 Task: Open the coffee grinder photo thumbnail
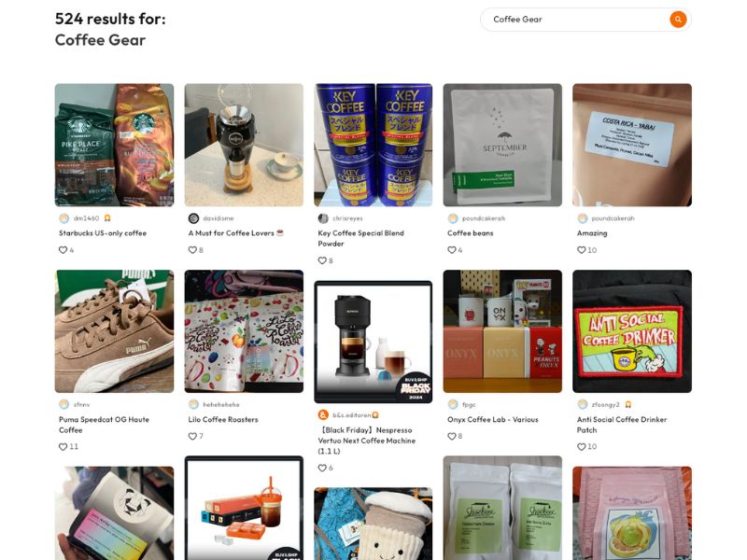[244, 145]
